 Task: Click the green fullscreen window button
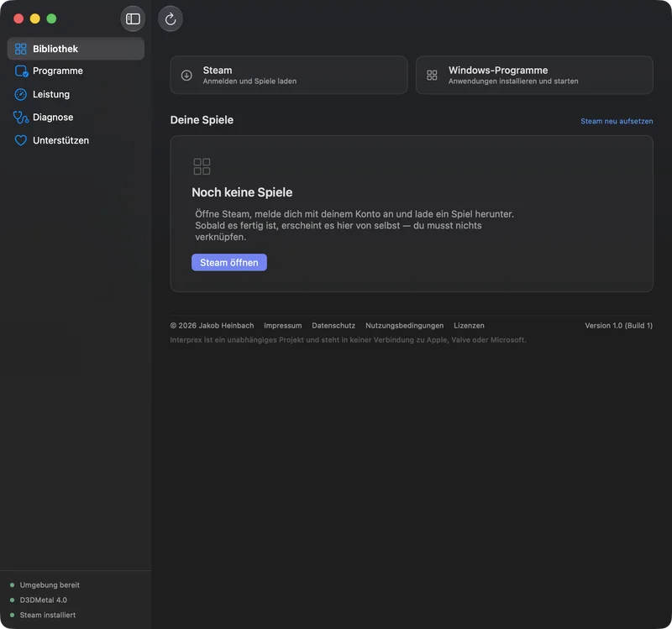(51, 18)
